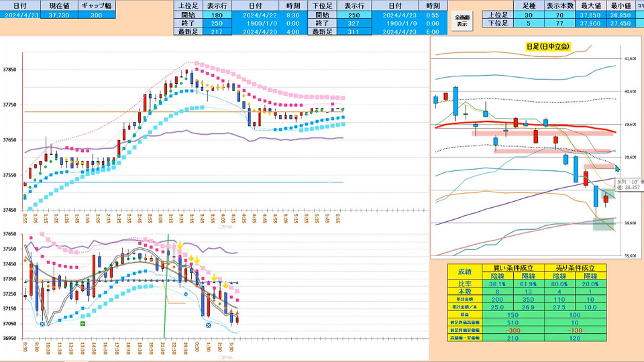This screenshot has height=362, width=644.
Task: Click the 37850 axis label on upper chart
Action: [x=9, y=70]
